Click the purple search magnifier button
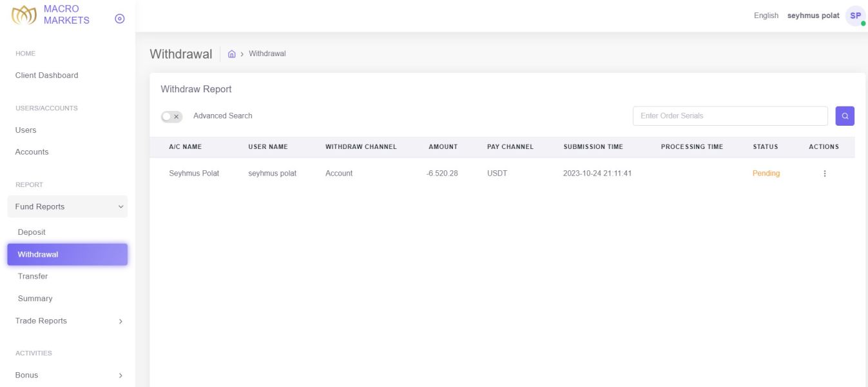 coord(845,116)
